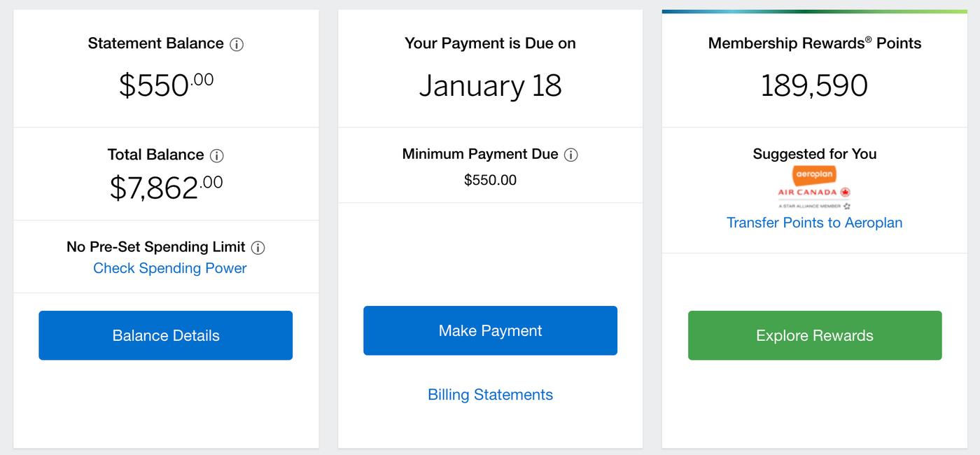Open Explore Rewards
The width and height of the screenshot is (980, 455).
pos(814,335)
